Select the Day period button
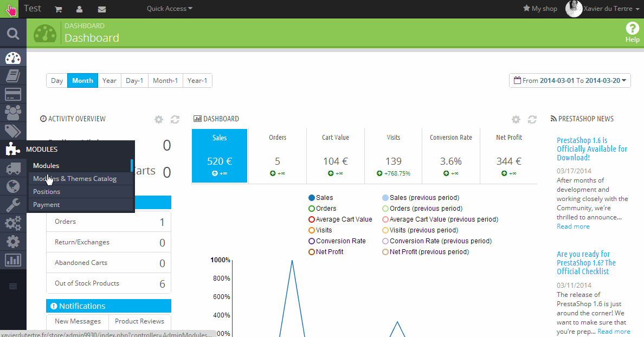 click(x=57, y=80)
